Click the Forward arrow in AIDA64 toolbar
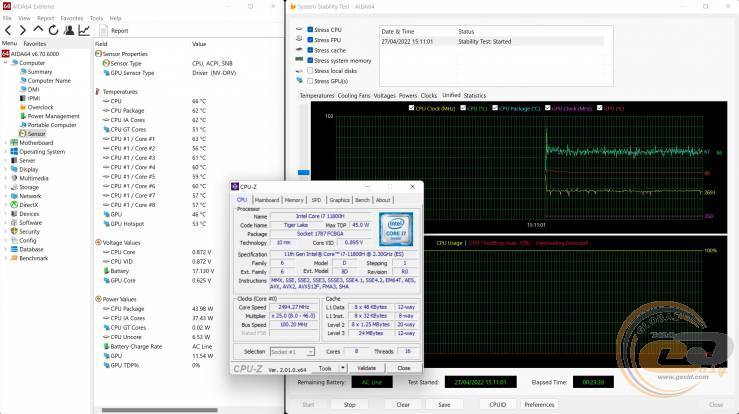Screen dimensions: 739x414 pyautogui.click(x=22, y=31)
